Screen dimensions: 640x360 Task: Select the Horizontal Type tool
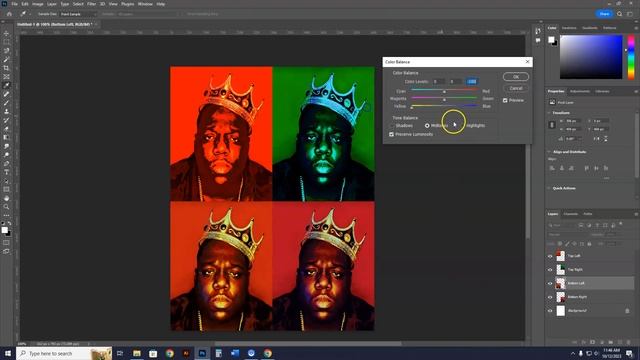(x=6, y=172)
